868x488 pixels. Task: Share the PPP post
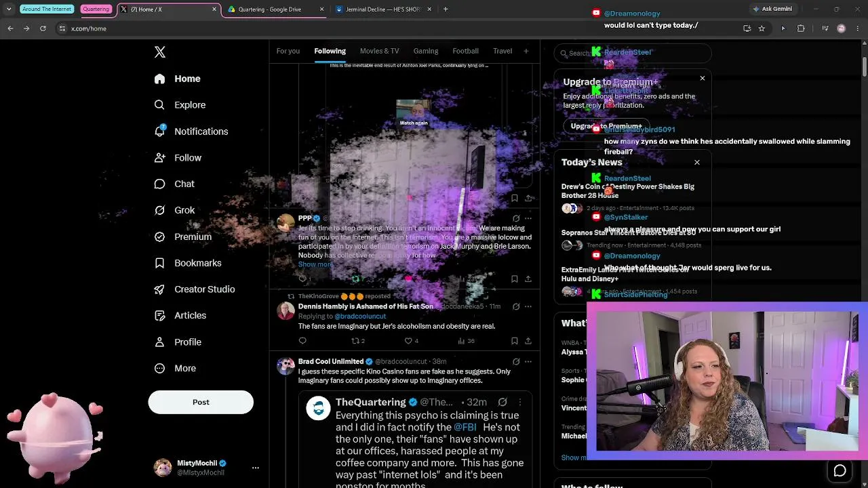click(528, 279)
